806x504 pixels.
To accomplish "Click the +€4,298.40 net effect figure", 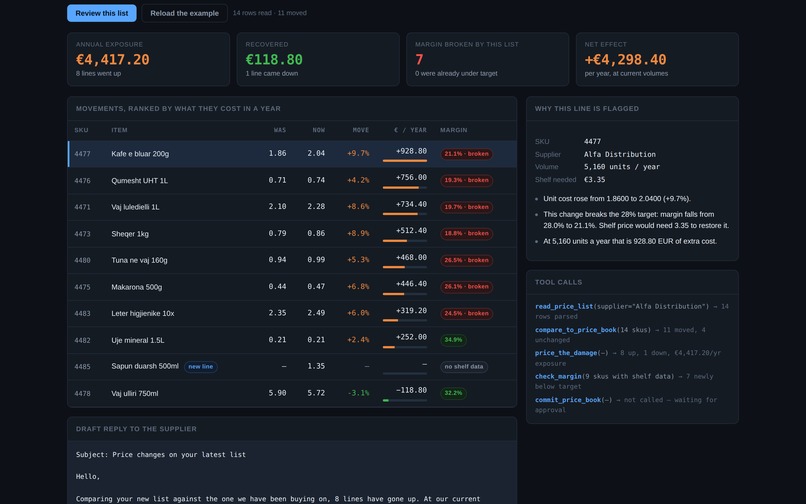I will pyautogui.click(x=625, y=60).
